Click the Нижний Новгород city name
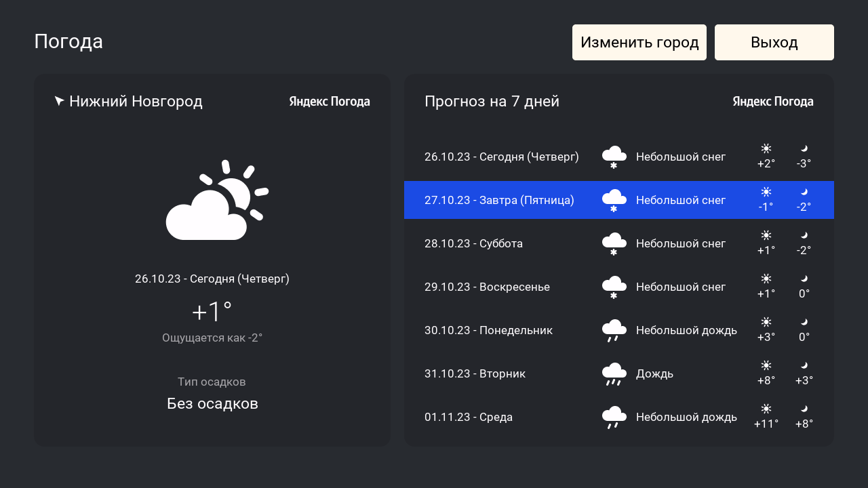Screen dimensions: 868x488 (x=136, y=102)
